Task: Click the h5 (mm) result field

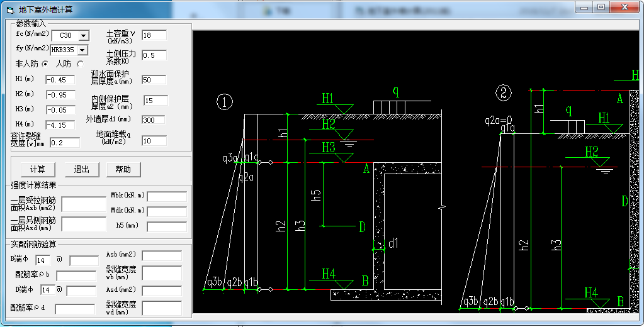Action: coord(167,226)
